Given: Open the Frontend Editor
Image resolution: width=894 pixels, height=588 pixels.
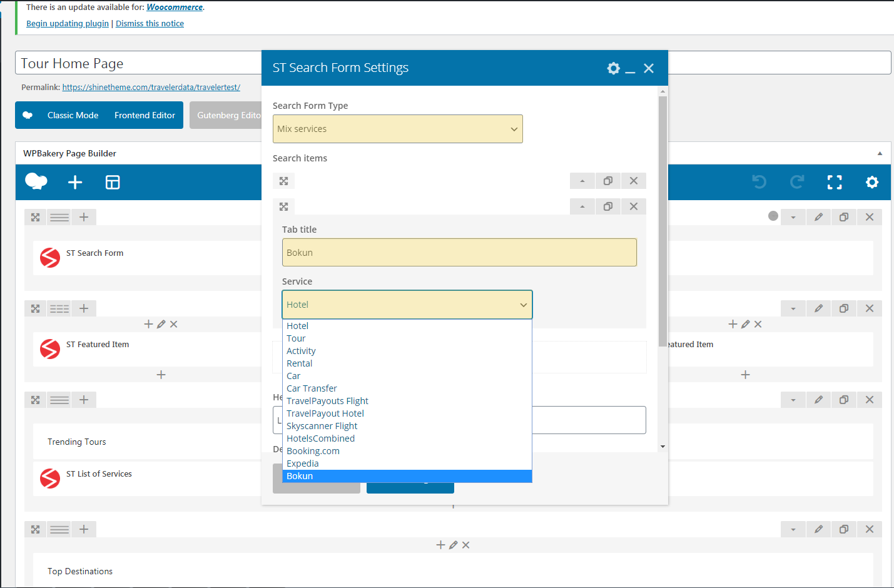Looking at the screenshot, I should tap(145, 115).
